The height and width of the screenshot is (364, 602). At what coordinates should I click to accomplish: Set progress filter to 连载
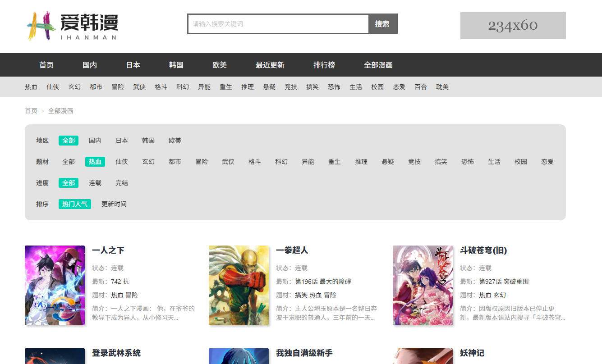95,182
